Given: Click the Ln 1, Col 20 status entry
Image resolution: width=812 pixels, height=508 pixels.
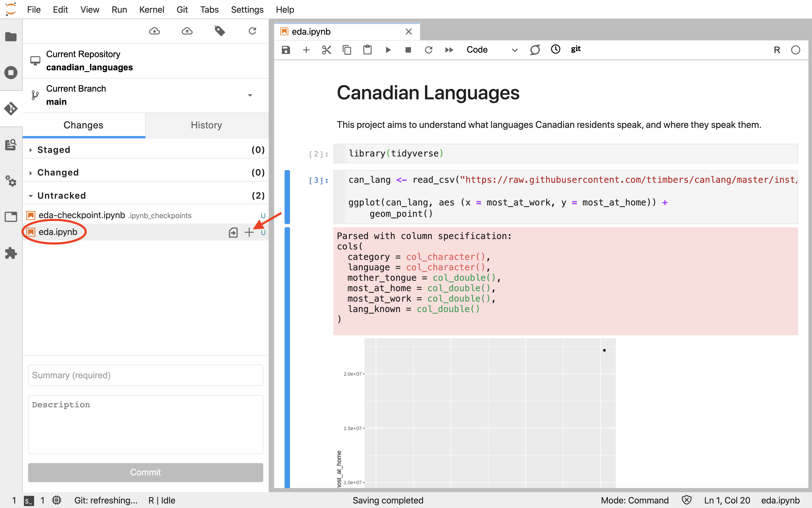Looking at the screenshot, I should tap(727, 500).
